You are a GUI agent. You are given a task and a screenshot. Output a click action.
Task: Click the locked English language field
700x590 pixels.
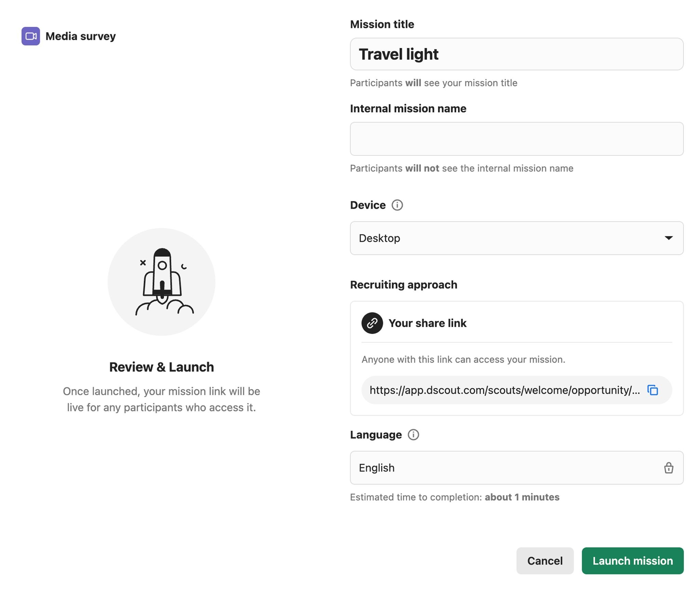(506, 468)
